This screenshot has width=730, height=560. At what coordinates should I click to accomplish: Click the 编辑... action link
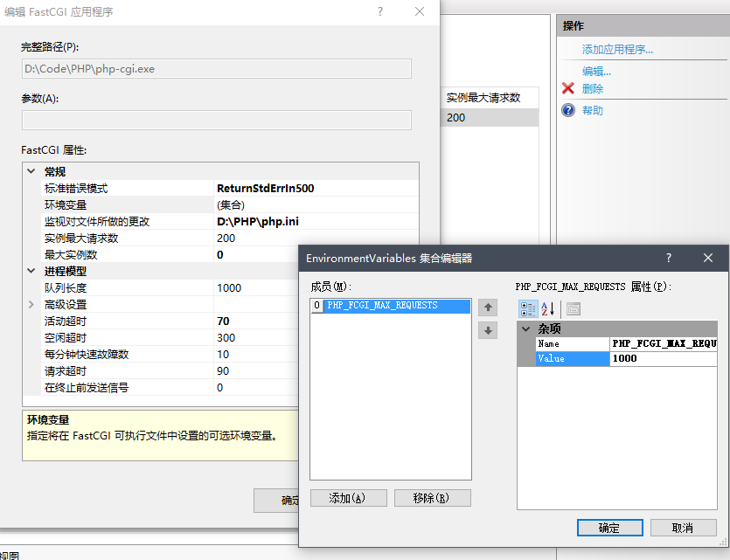pyautogui.click(x=596, y=72)
